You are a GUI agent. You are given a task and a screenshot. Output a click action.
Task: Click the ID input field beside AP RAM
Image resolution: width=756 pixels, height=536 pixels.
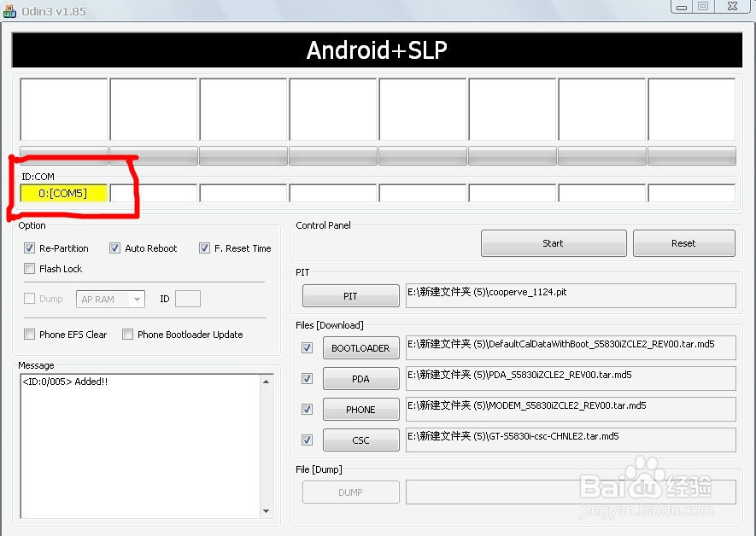(188, 299)
